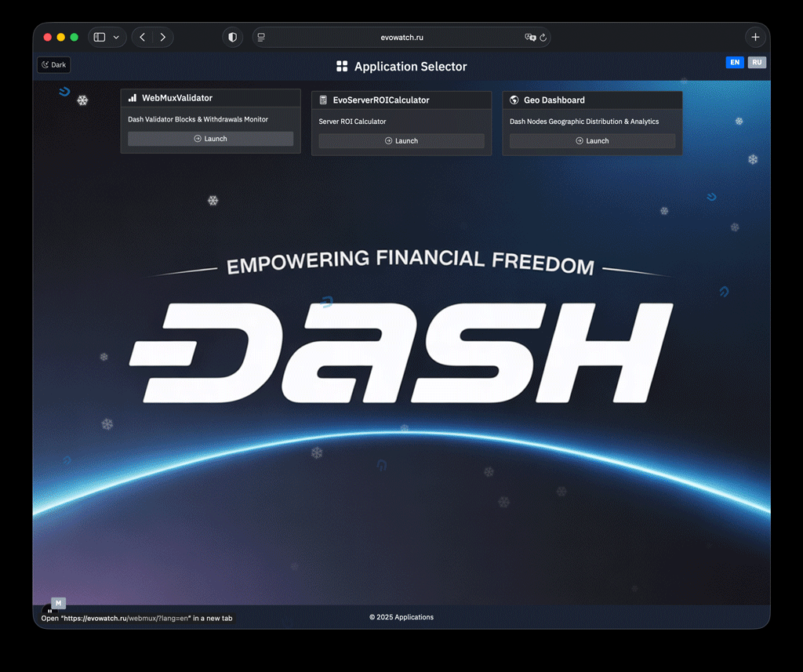The image size is (803, 672).
Task: Click the © 2025 Applications footer text
Action: coord(401,617)
